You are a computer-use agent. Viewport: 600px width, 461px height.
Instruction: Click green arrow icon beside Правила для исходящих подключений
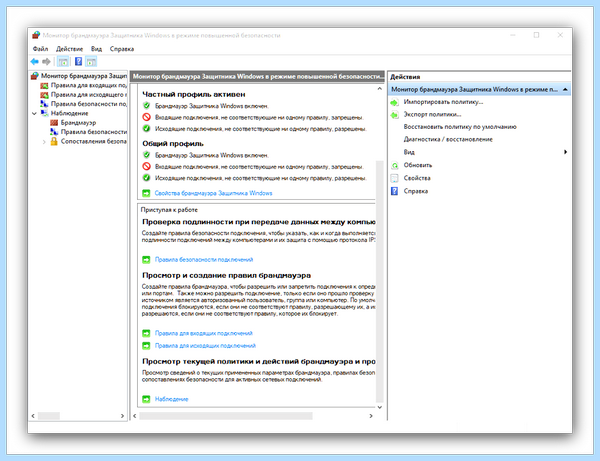click(x=146, y=346)
